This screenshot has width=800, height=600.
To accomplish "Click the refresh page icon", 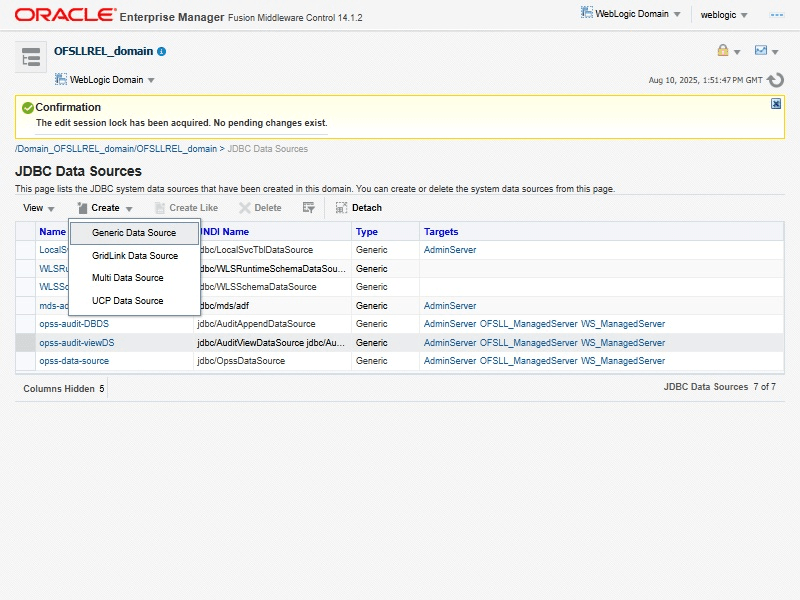I will point(776,80).
